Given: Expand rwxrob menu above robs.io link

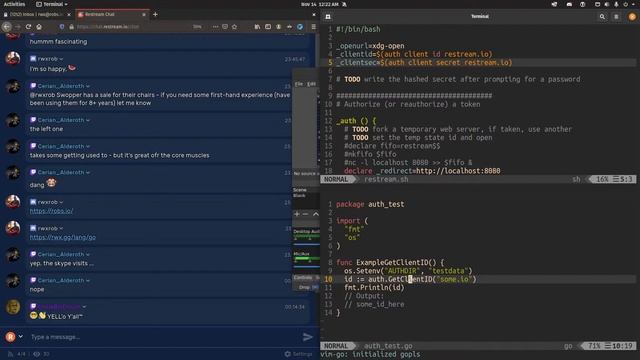Looking at the screenshot, I should 61,202.
